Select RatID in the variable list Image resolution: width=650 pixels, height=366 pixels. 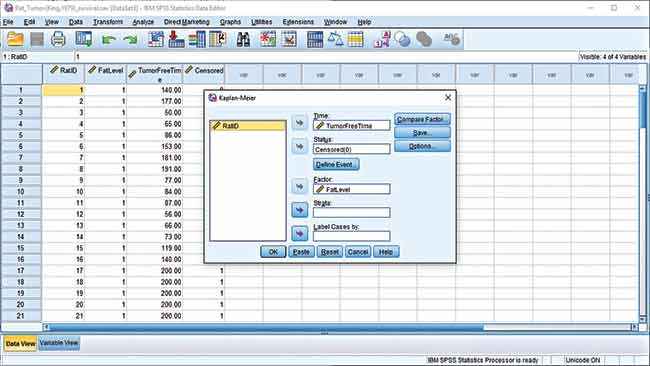[x=248, y=126]
